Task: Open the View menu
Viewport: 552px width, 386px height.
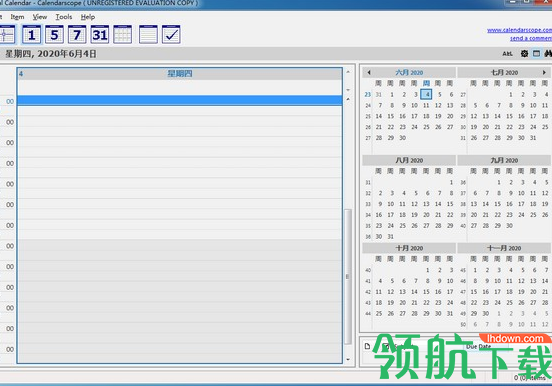Action: [x=40, y=17]
